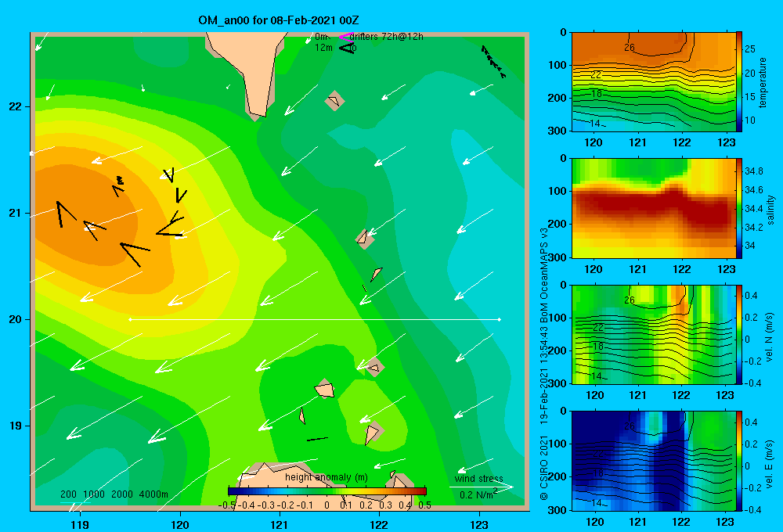783x532 pixels.
Task: Click the map title 'OM_an00 for 08-Feb-2021 00Z'
Action: [278, 20]
